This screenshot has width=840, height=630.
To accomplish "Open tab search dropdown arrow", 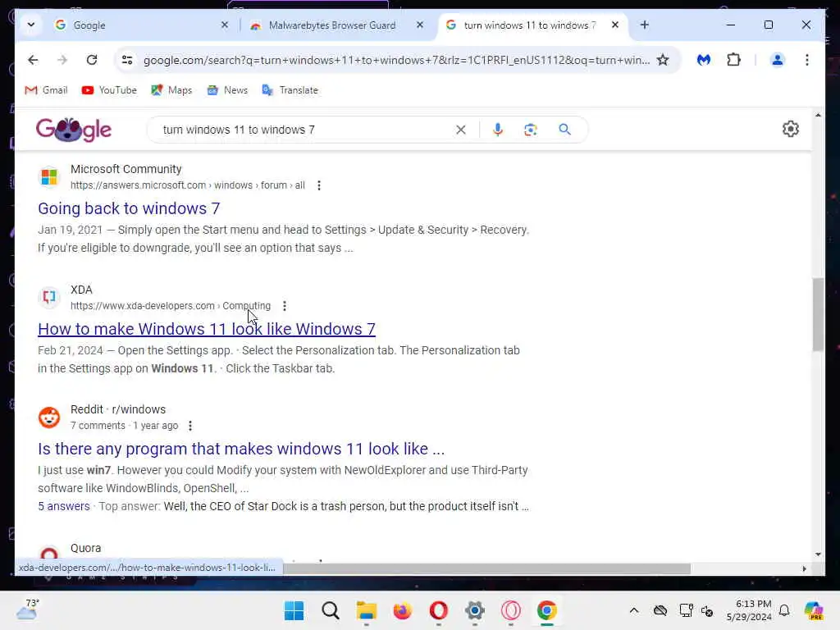I will [30, 25].
